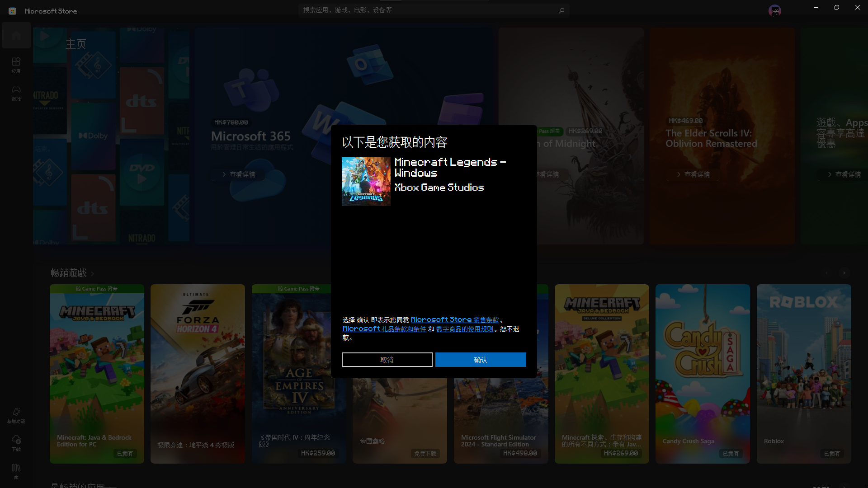
Task: Open the 库 (Library) sidebar item
Action: [16, 471]
